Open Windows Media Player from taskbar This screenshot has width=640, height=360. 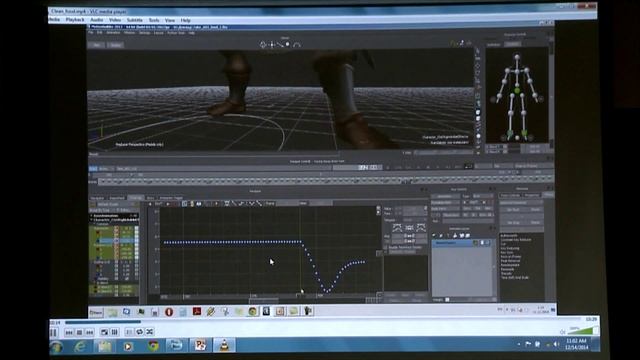(x=128, y=347)
